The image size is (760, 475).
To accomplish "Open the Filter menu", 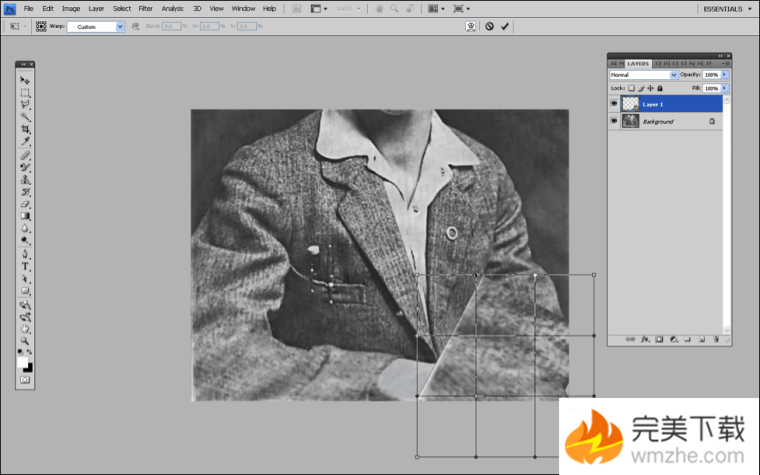I will click(x=146, y=8).
